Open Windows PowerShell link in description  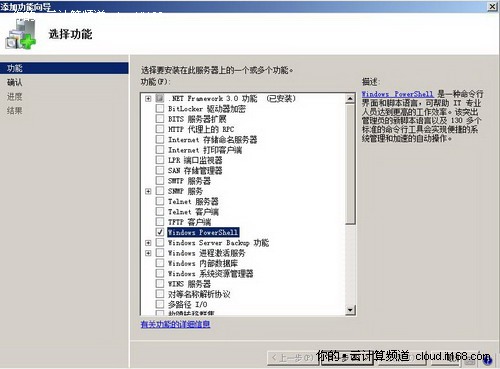[x=398, y=94]
